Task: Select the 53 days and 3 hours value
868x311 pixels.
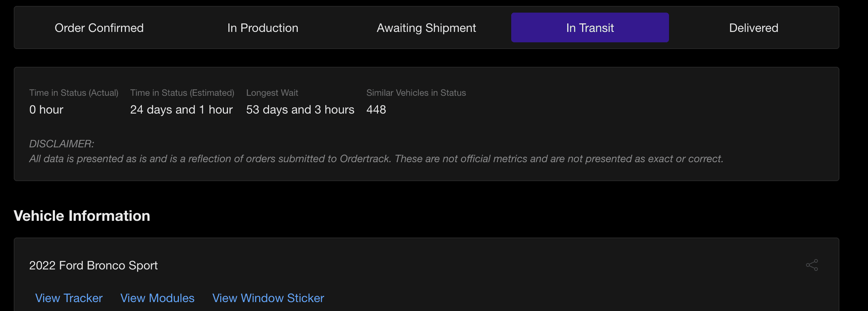Action: [300, 109]
